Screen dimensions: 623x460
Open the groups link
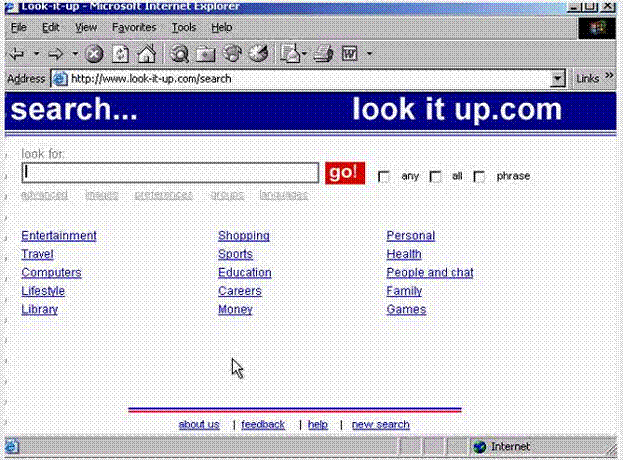point(227,195)
